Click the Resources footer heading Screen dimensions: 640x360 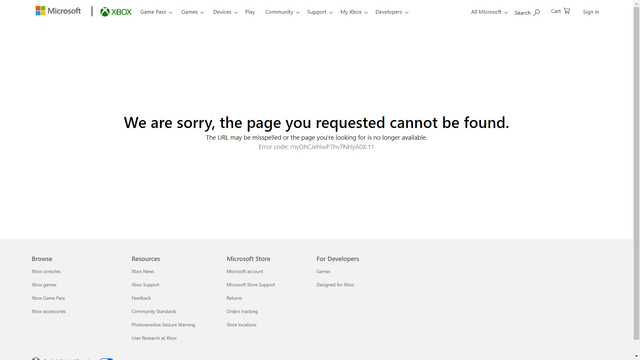(146, 259)
